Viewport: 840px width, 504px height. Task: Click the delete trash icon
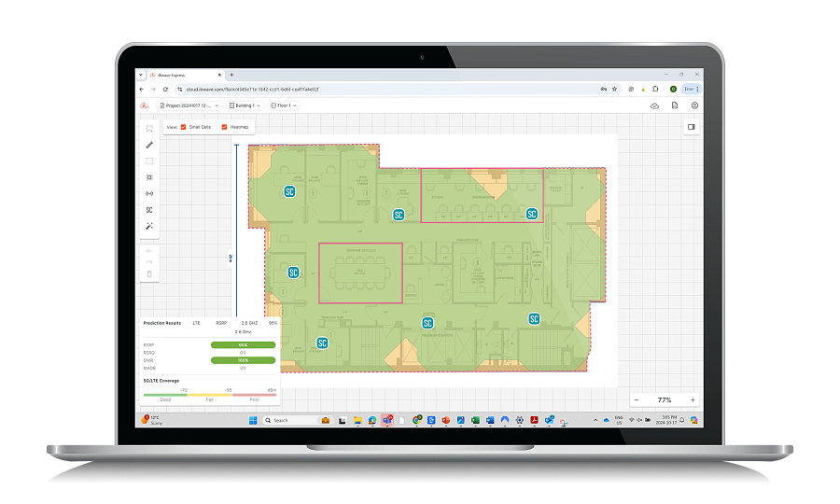pyautogui.click(x=149, y=274)
